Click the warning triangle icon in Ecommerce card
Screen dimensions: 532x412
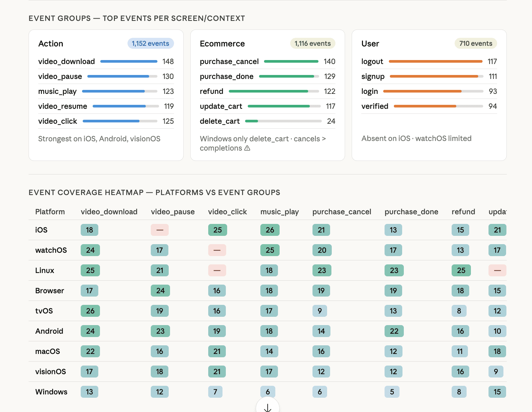247,148
